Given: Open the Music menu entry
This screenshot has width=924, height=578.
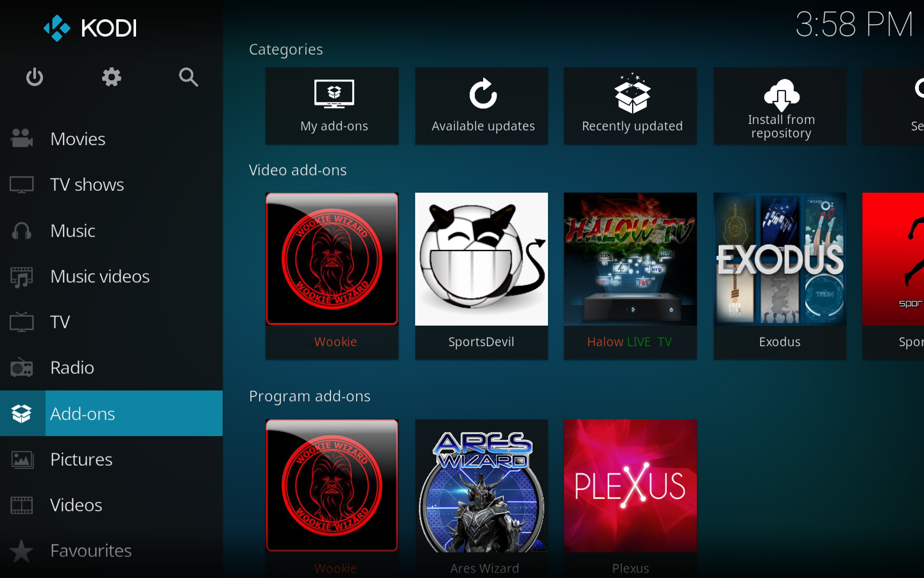Looking at the screenshot, I should pyautogui.click(x=111, y=231).
